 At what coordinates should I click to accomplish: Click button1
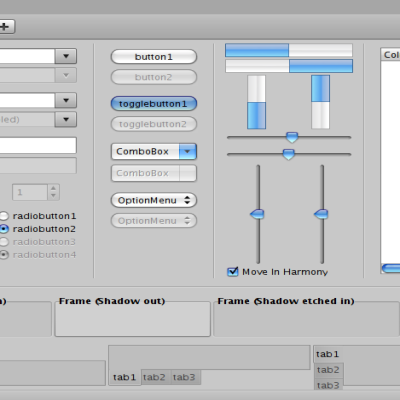[x=154, y=57]
